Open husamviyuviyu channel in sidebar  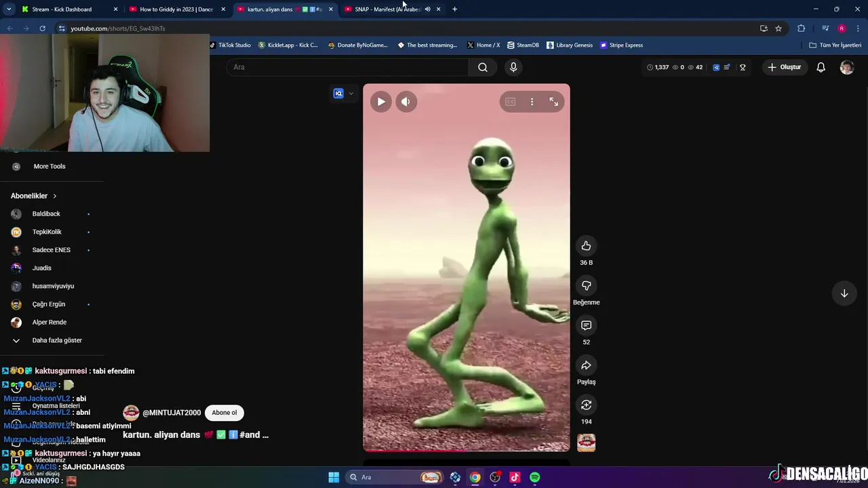click(x=52, y=286)
